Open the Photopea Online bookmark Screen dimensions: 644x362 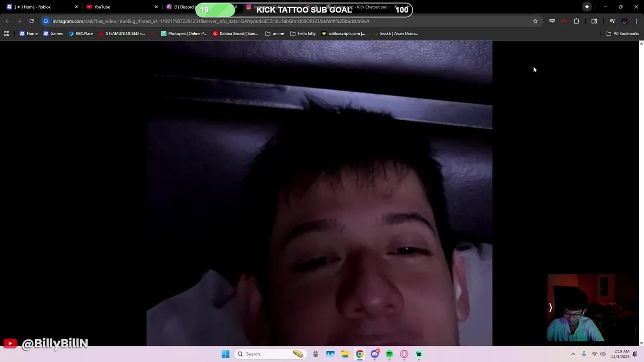tap(184, 34)
